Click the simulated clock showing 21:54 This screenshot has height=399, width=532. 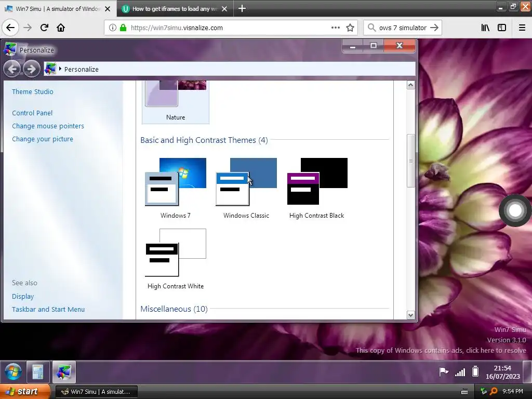click(502, 372)
